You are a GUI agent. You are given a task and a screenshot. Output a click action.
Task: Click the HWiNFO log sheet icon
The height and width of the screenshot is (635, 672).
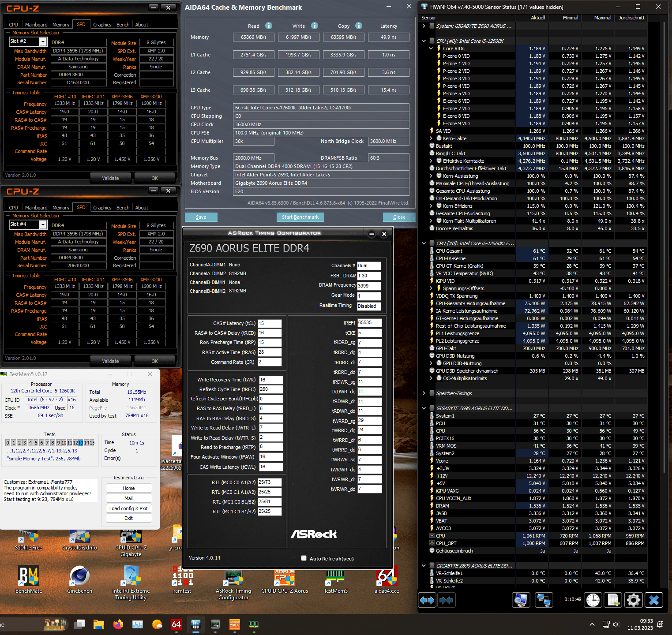[x=613, y=600]
